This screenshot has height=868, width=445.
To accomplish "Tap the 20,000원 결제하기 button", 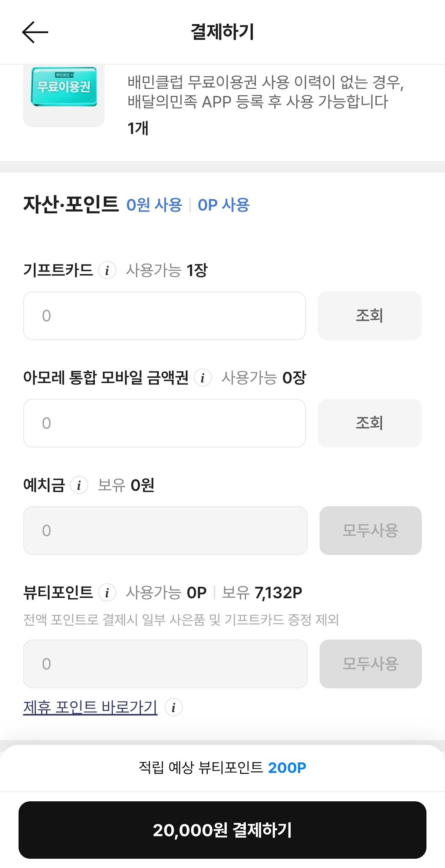I will pos(222,830).
